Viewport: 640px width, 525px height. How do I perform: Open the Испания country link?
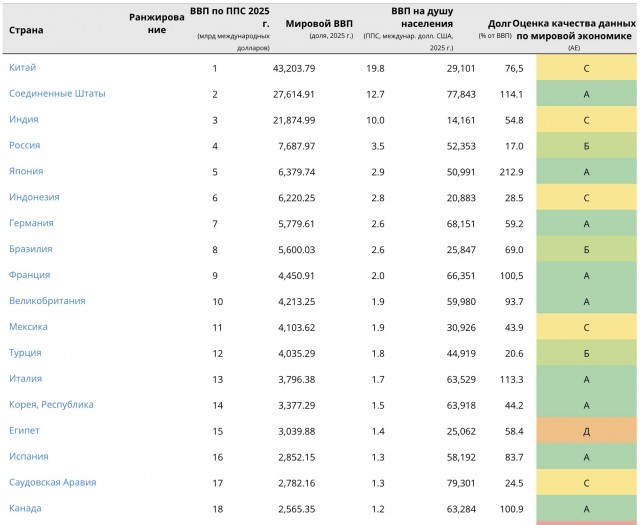tap(29, 456)
